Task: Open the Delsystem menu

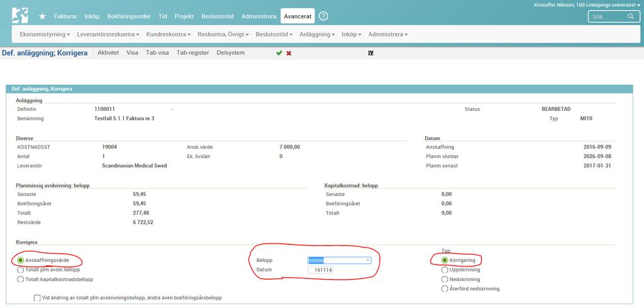Action: (x=230, y=53)
